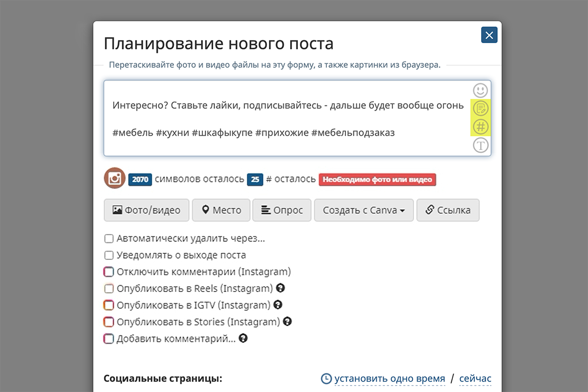
Task: Click inside the post text area
Action: click(x=297, y=118)
